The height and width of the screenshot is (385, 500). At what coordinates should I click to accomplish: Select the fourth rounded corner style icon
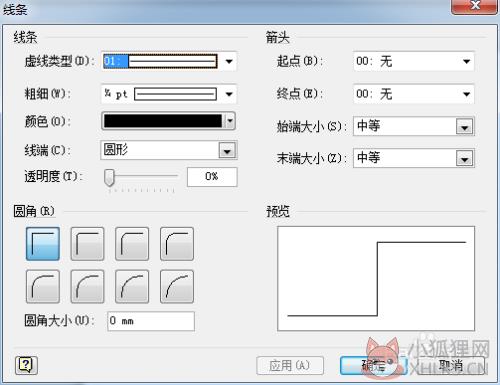(177, 244)
